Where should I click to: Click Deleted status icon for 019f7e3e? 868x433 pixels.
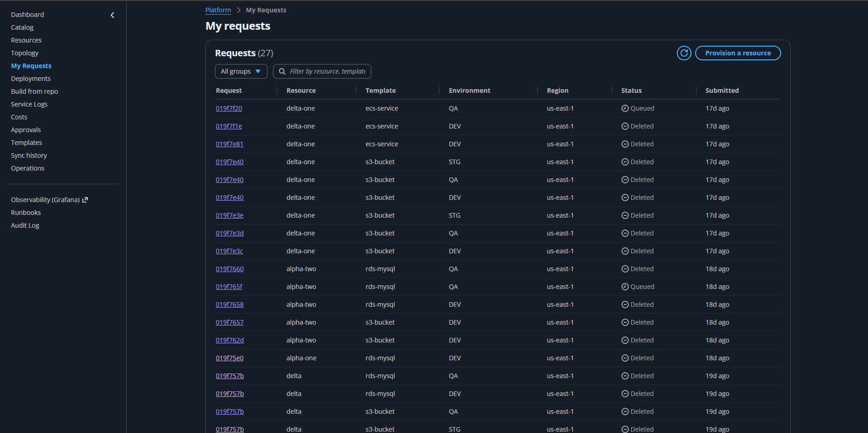tap(625, 215)
